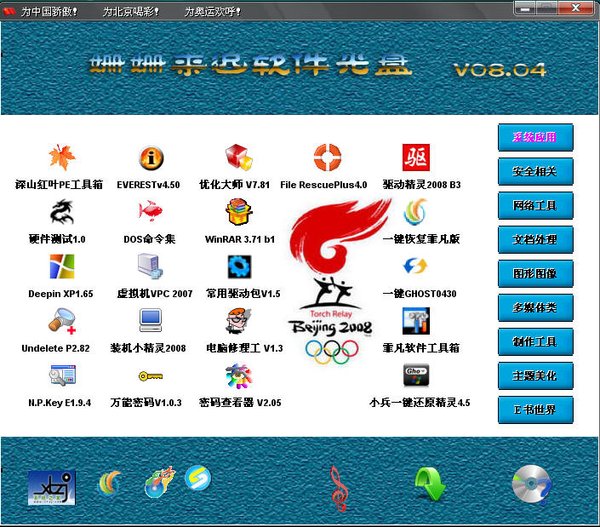Switch to 安全相关 category
Screen dimensions: 600x527
click(x=535, y=171)
